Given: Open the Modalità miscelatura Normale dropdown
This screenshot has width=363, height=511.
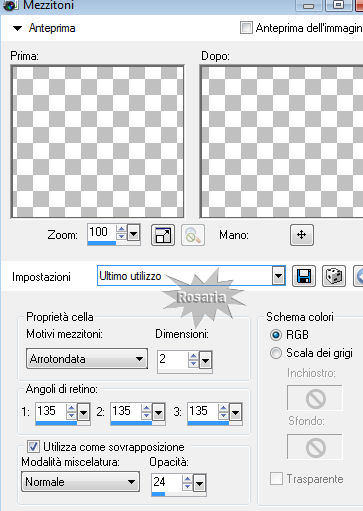Looking at the screenshot, I should pos(80,481).
